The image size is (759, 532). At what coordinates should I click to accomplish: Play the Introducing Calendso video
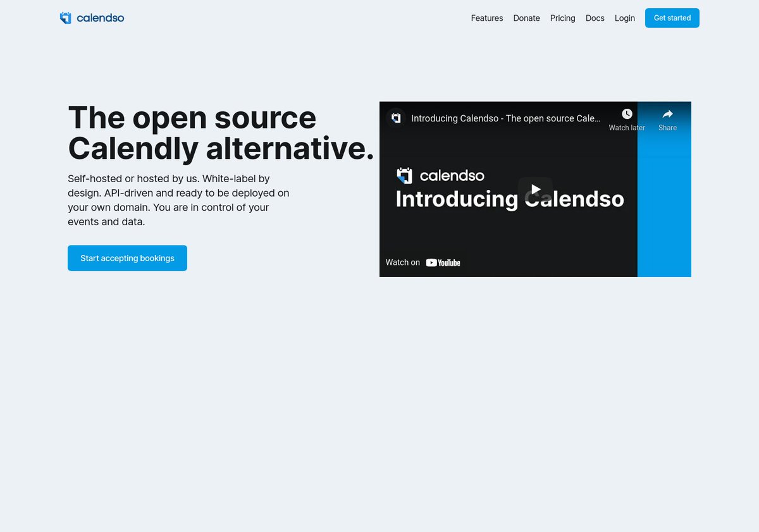click(x=535, y=189)
